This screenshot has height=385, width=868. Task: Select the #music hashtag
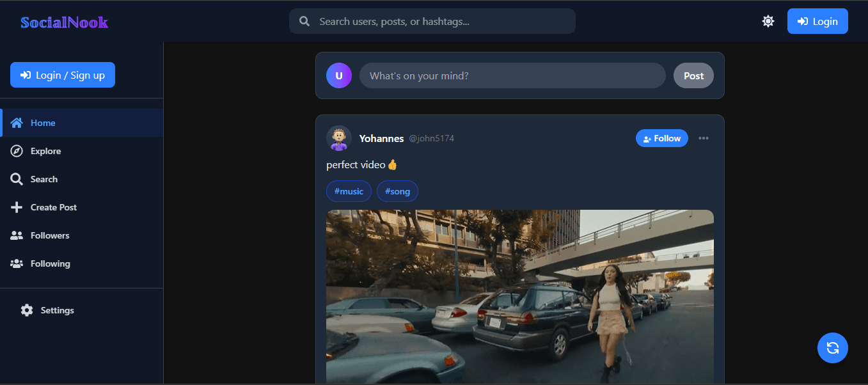349,191
